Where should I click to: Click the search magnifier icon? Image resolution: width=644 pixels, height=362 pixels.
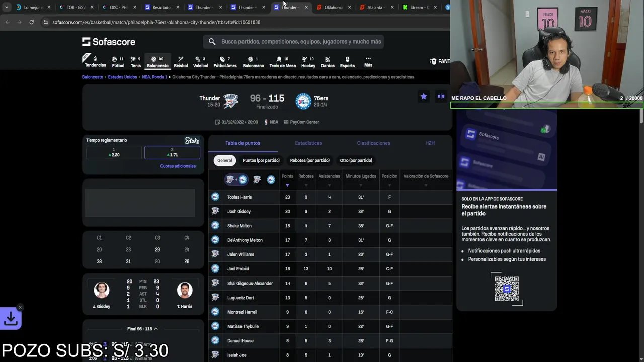[212, 42]
